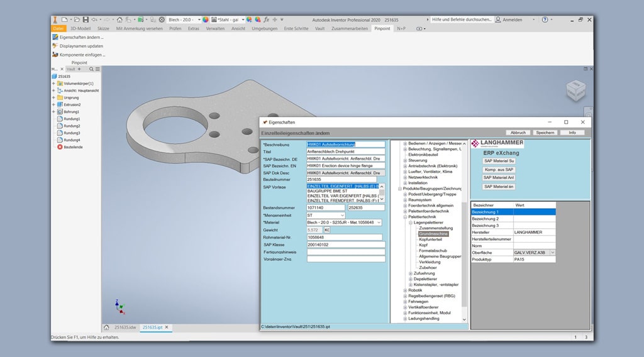
Task: Click the fx parameters icon
Action: 267,19
